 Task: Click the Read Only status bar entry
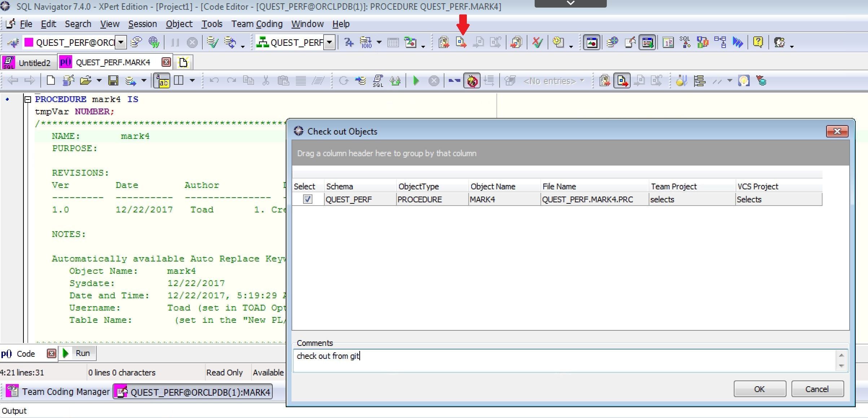click(x=224, y=373)
